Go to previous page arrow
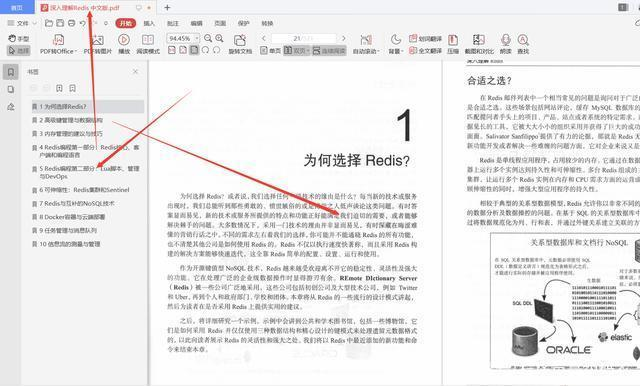Image resolution: width=640 pixels, height=386 pixels. tap(264, 38)
